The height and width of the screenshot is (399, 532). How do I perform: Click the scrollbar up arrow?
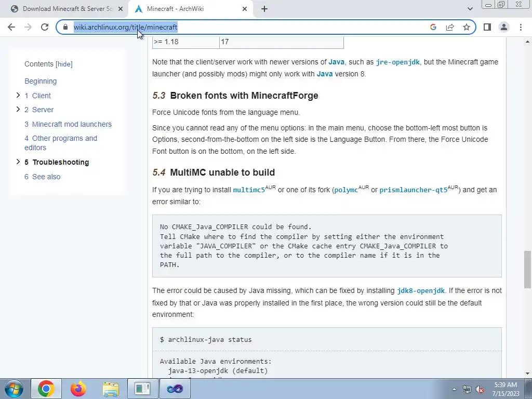tap(527, 42)
